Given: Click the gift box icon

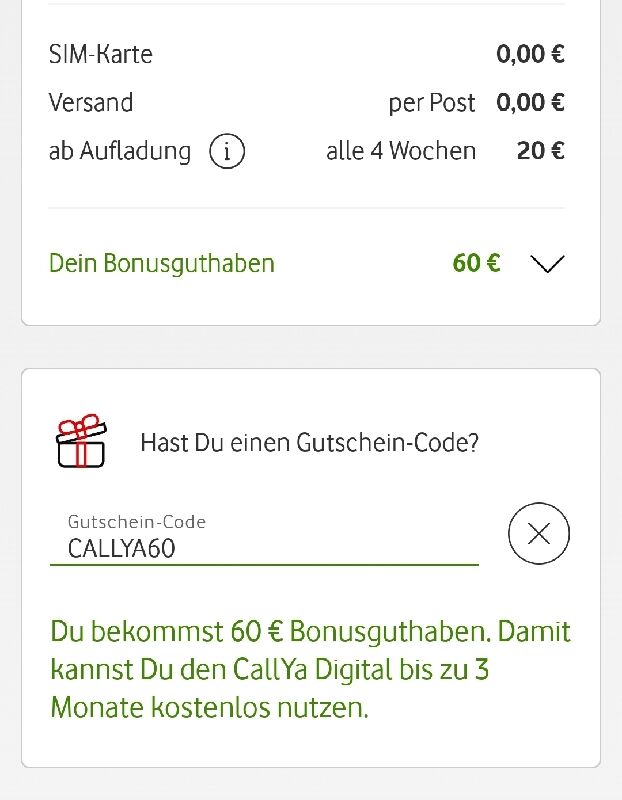Looking at the screenshot, I should [x=81, y=441].
